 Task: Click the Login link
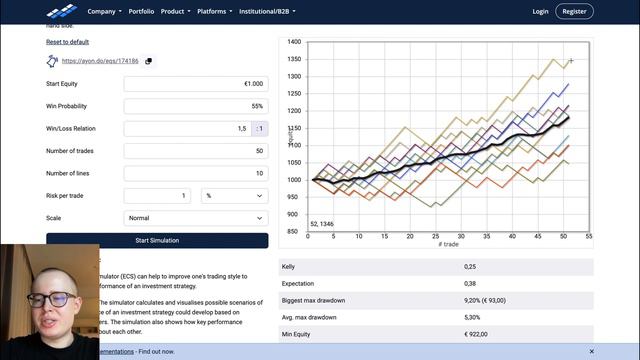coord(540,11)
